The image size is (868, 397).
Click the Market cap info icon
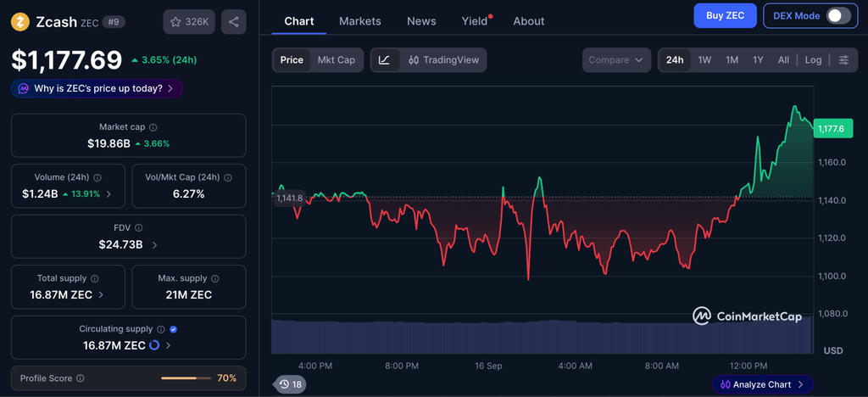[153, 126]
